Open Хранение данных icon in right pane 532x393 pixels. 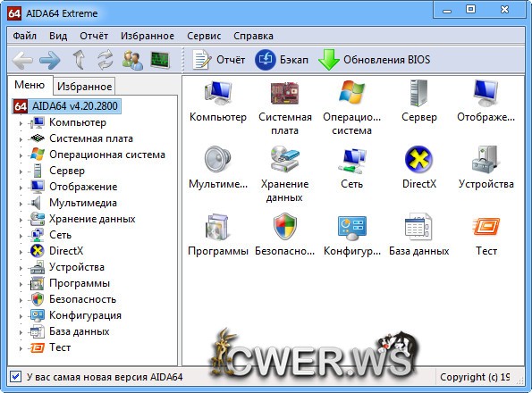pos(284,159)
